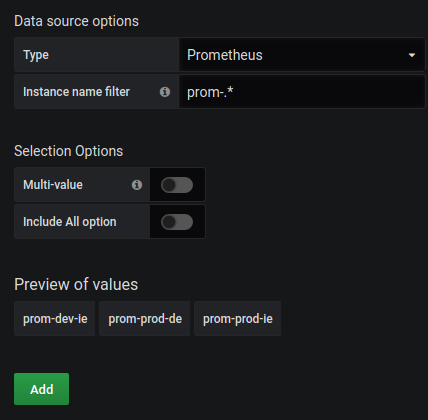Viewport: 428px width, 420px height.
Task: Select the prom-prod-ie preview value
Action: pos(238,319)
